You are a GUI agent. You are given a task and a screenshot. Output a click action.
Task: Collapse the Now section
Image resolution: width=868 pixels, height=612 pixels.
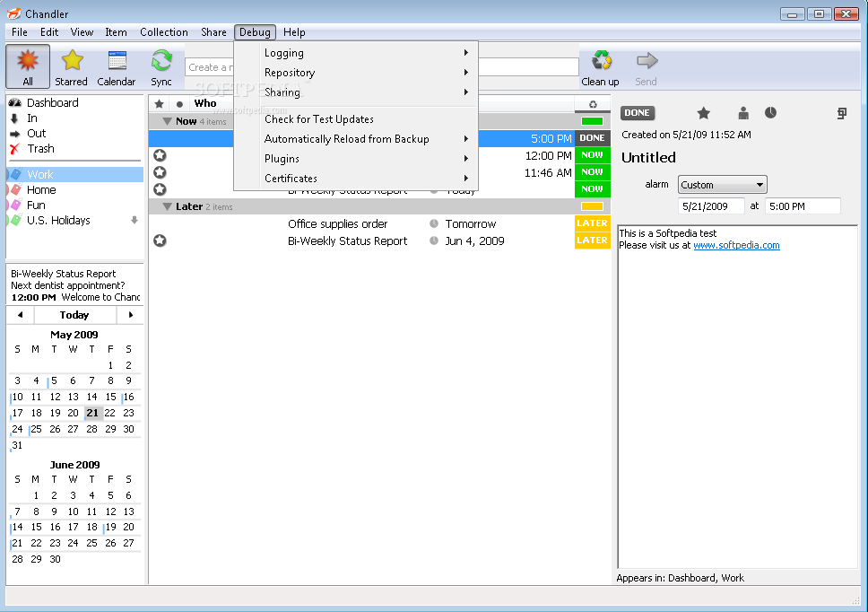167,121
